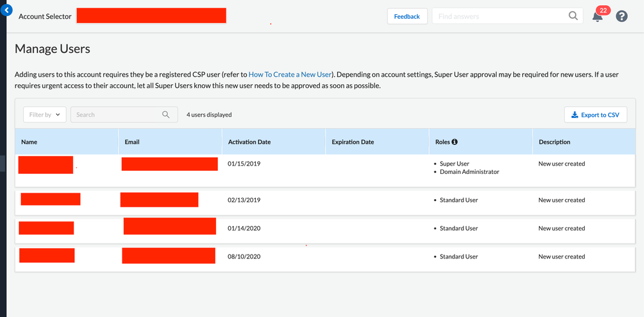Sort by the Activation Date column header
The image size is (644, 317).
[251, 142]
